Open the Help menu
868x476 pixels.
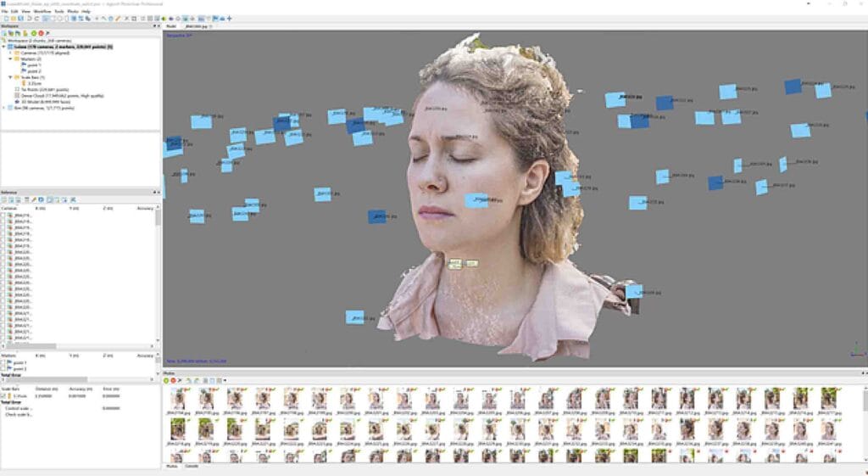[x=86, y=11]
